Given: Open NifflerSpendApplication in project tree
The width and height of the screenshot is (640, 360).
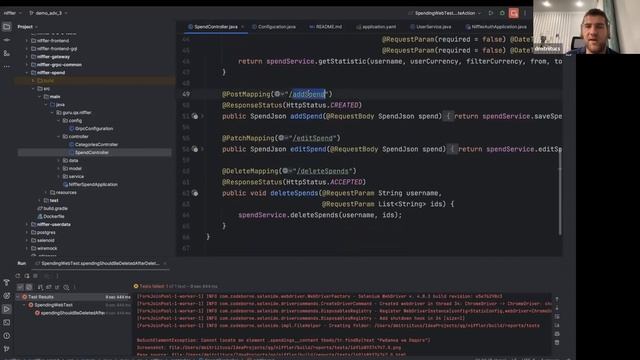Looking at the screenshot, I should click(x=90, y=184).
